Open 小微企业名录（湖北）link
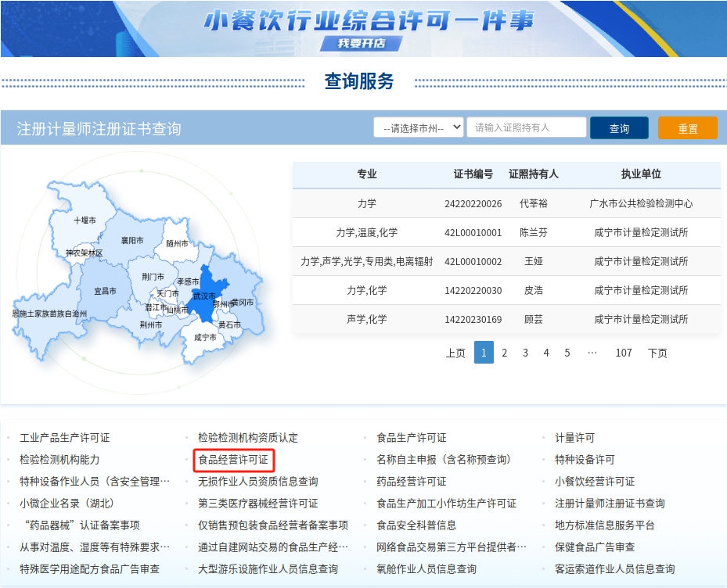727x588 pixels. tap(67, 504)
